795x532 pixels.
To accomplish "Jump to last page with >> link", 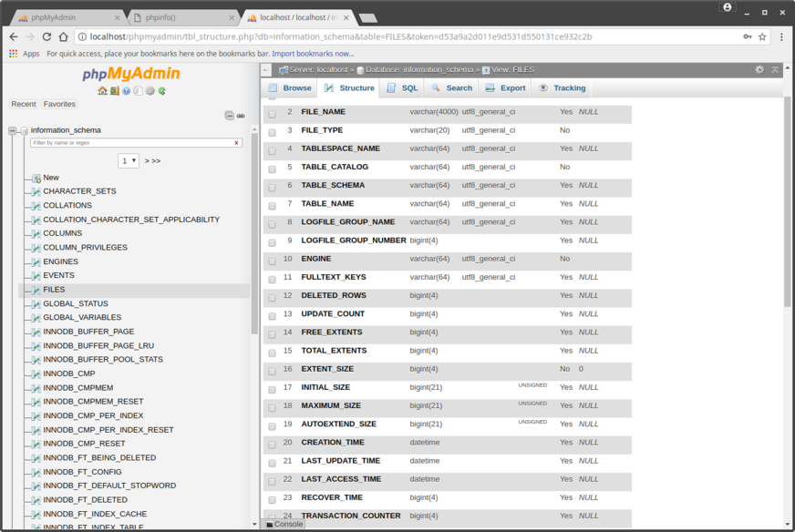I will click(156, 161).
